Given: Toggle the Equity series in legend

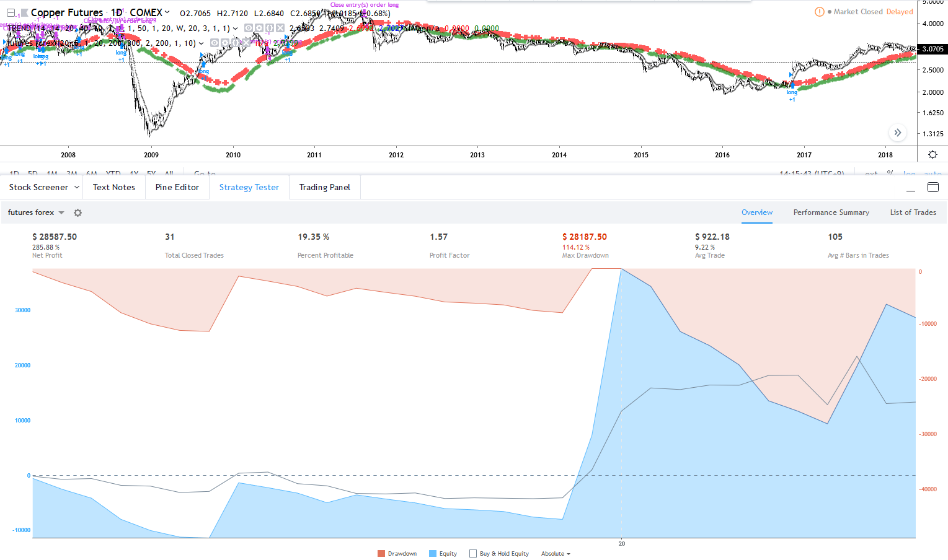Looking at the screenshot, I should (443, 554).
